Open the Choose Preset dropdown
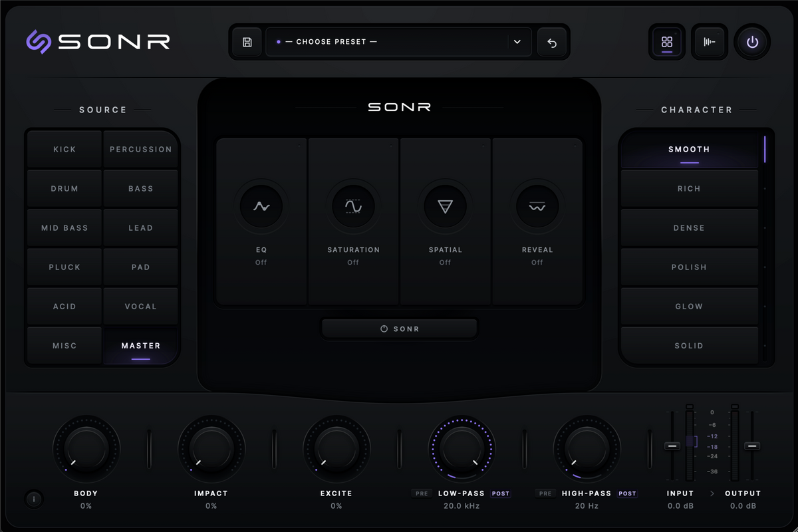The image size is (798, 532). pos(399,42)
